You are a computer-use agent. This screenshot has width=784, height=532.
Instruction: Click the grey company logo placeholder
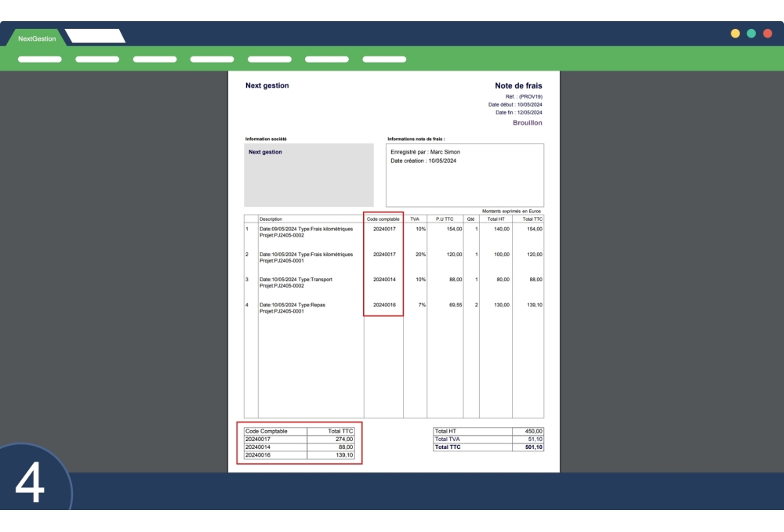(x=309, y=172)
